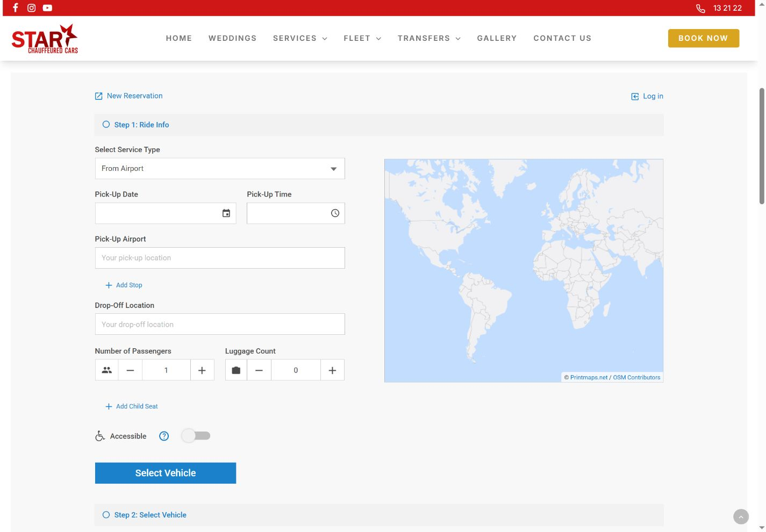Toggle the Accessible switch on
766x532 pixels.
click(x=196, y=436)
